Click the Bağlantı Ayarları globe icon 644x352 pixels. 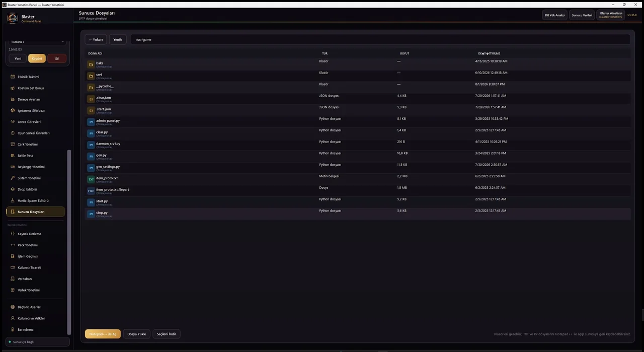(13, 307)
